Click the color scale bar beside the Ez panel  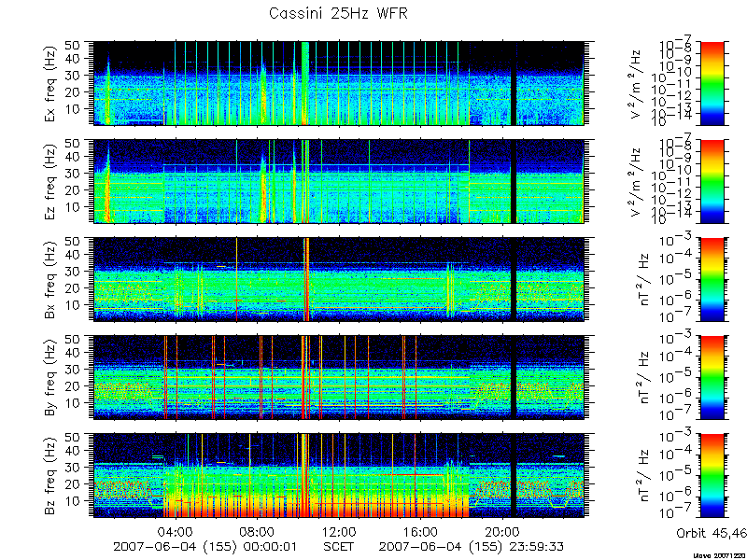point(712,181)
